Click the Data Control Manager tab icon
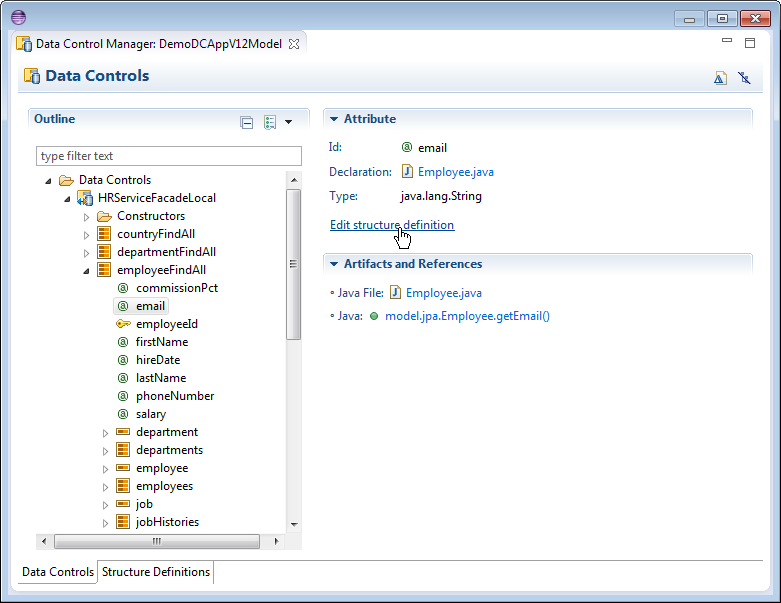The height and width of the screenshot is (603, 781). click(24, 44)
